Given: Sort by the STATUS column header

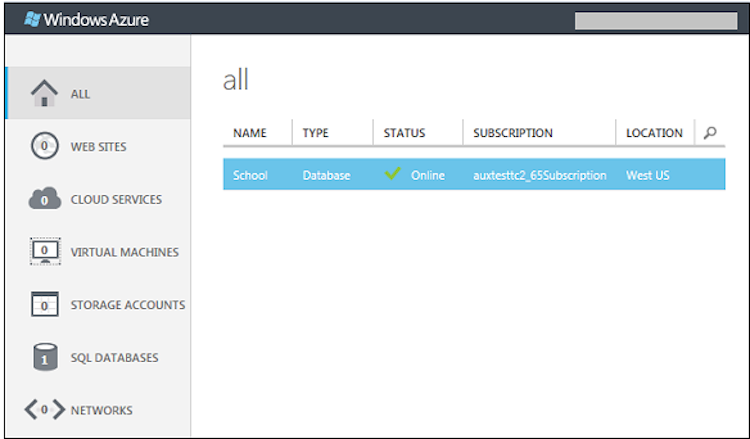Looking at the screenshot, I should [x=404, y=133].
